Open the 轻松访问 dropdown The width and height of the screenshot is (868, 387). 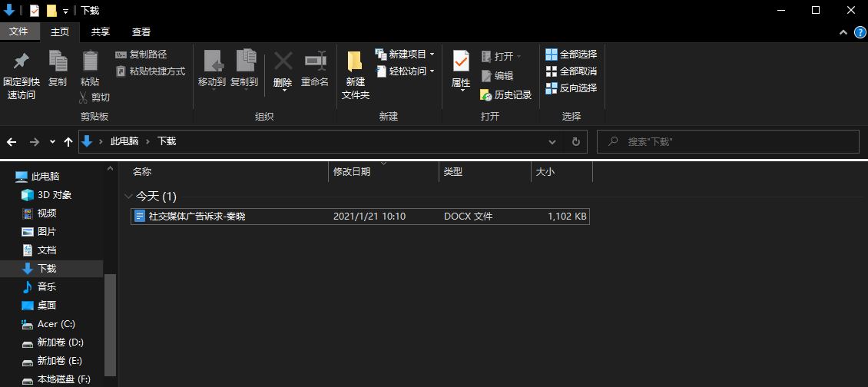(405, 71)
